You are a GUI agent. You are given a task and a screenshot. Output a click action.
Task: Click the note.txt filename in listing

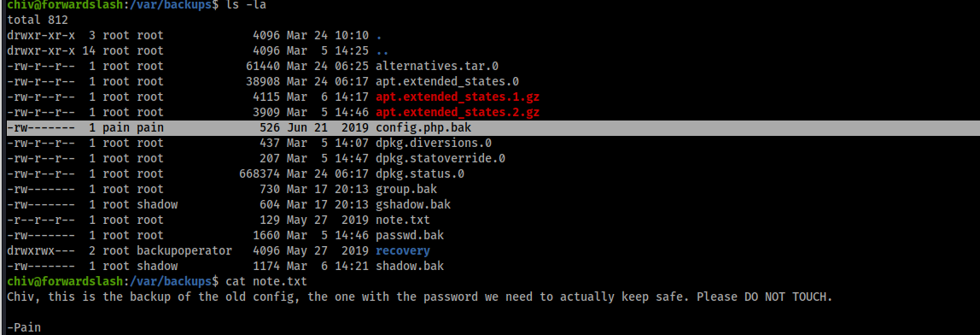403,220
